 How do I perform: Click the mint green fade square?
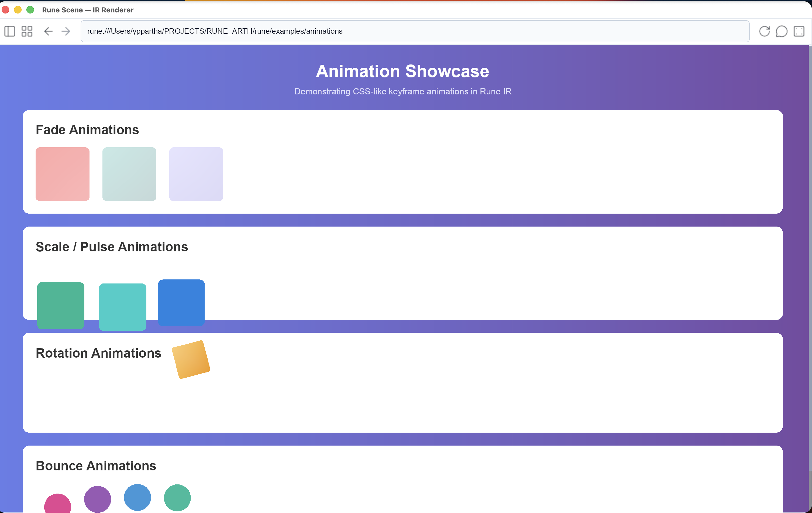[x=129, y=174]
